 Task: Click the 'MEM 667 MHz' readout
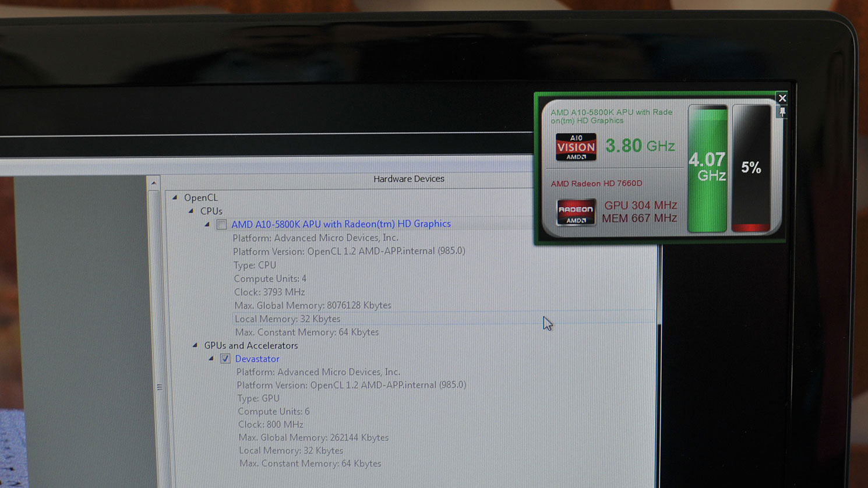coord(639,218)
